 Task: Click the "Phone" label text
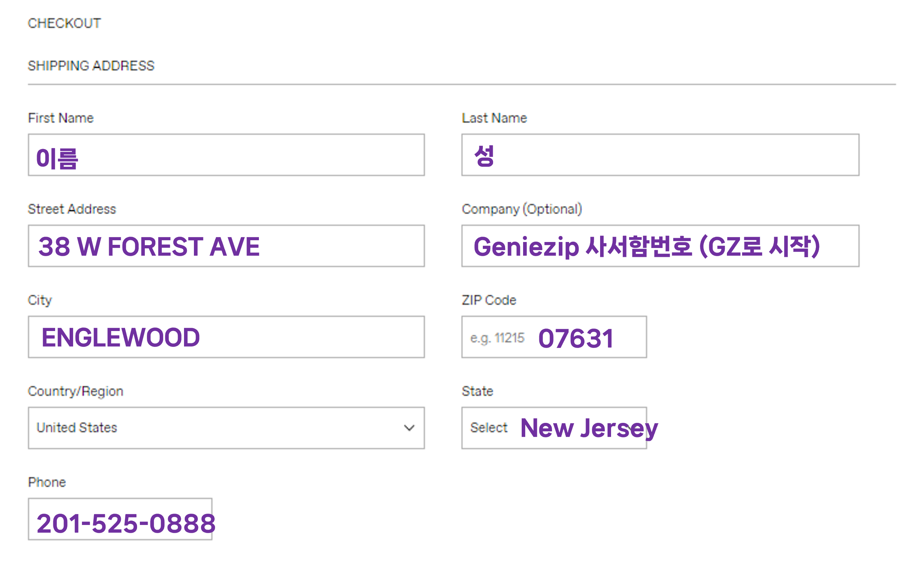47,482
